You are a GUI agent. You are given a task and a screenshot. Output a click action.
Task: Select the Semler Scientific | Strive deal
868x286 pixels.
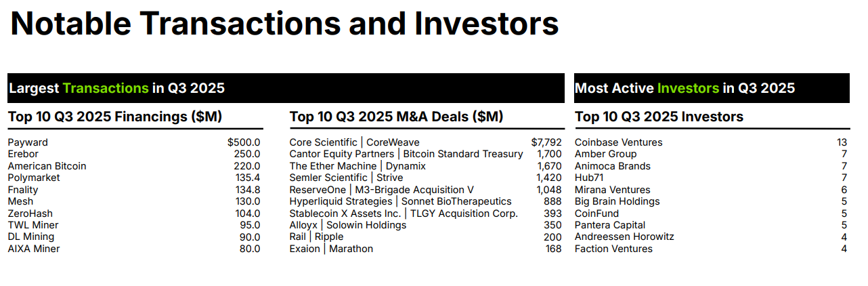tap(346, 178)
